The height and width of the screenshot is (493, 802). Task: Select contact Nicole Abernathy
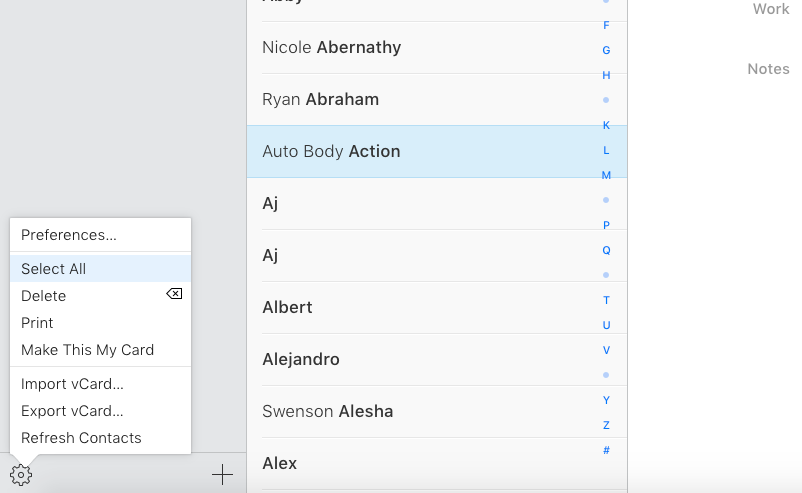(x=332, y=47)
